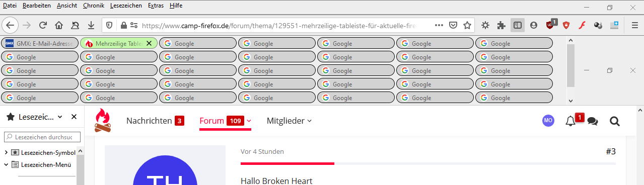Viewport: 644px width, 185px height.
Task: Open the Firefox account avatar icon
Action: click(x=534, y=25)
